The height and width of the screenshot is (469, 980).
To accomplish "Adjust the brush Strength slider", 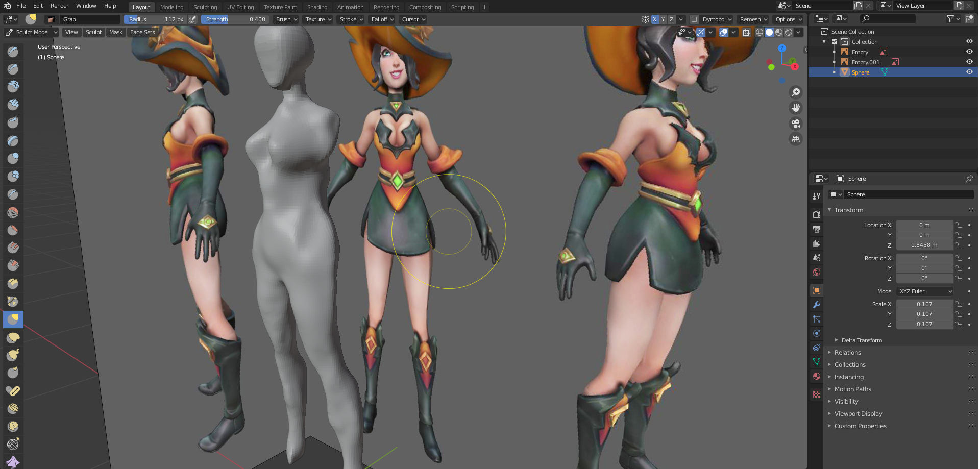I will pos(235,19).
